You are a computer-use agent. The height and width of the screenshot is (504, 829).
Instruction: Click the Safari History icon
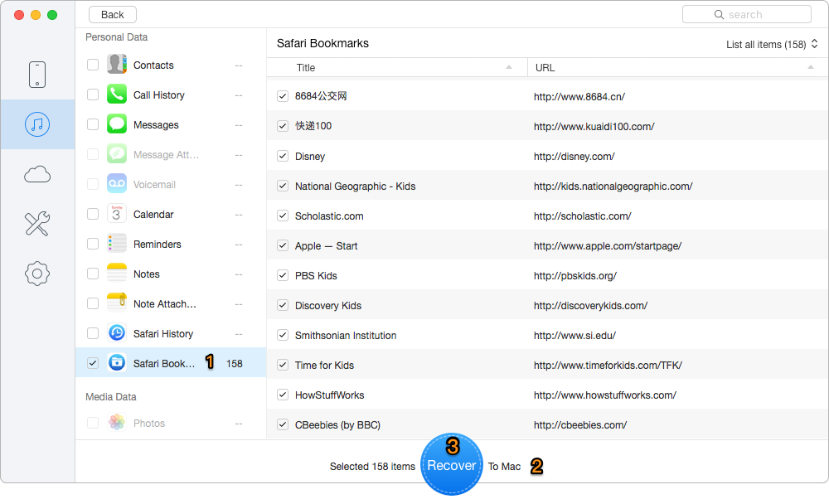(x=117, y=333)
